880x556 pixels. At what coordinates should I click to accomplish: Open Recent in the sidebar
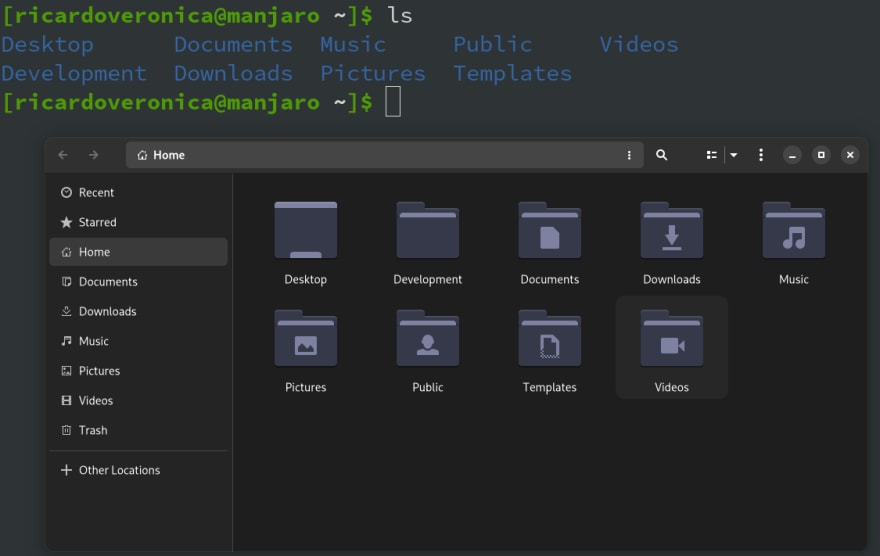(138, 192)
